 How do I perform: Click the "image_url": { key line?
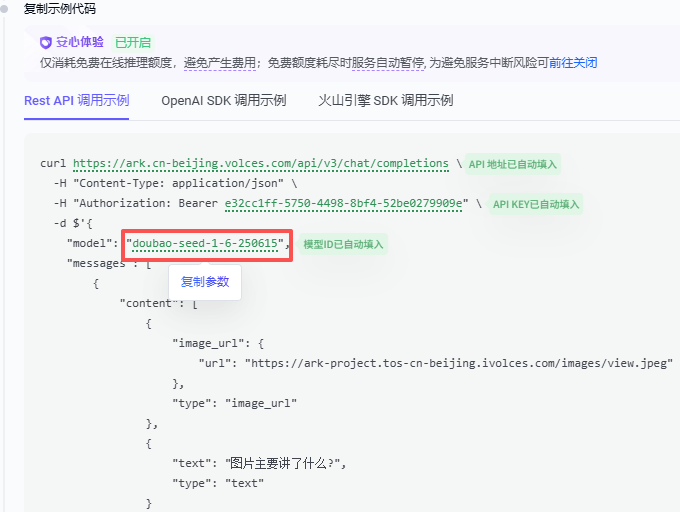tap(218, 344)
